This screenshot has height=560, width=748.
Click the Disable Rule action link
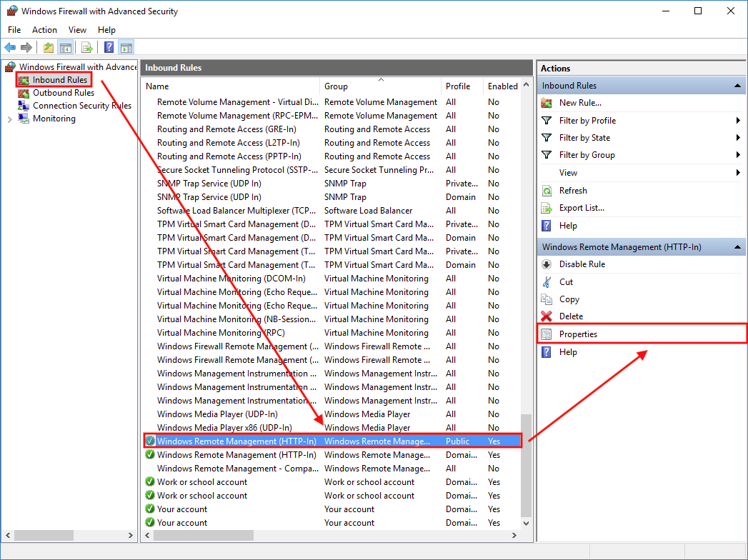pyautogui.click(x=582, y=264)
